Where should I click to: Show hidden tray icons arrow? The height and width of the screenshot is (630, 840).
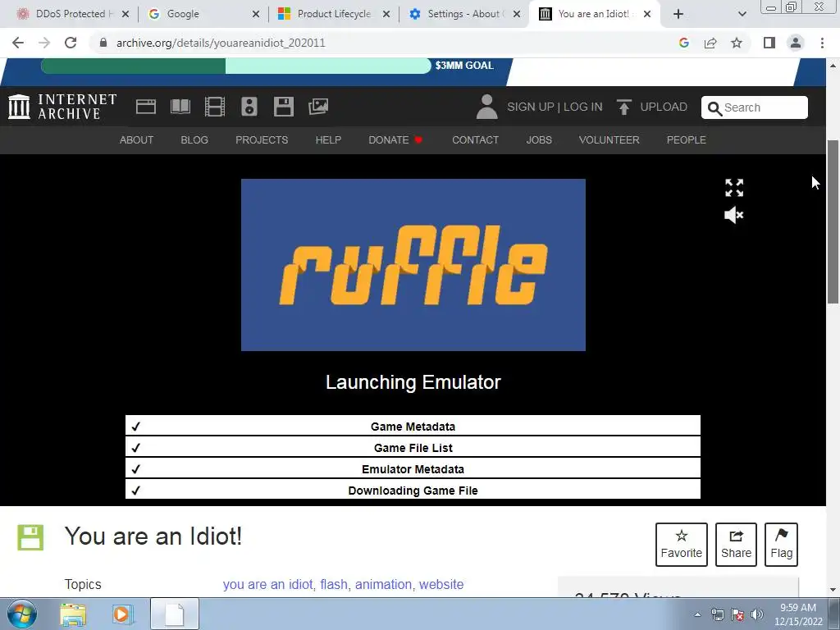coord(697,614)
